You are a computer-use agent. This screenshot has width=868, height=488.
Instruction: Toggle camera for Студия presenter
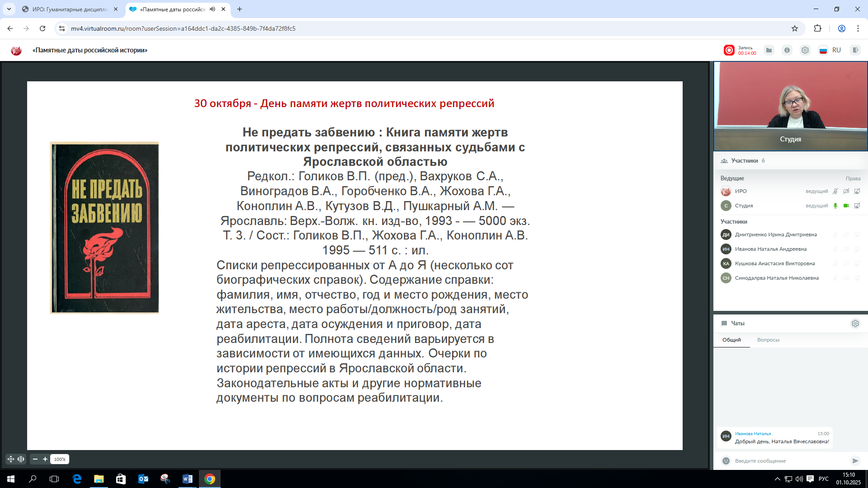click(846, 206)
